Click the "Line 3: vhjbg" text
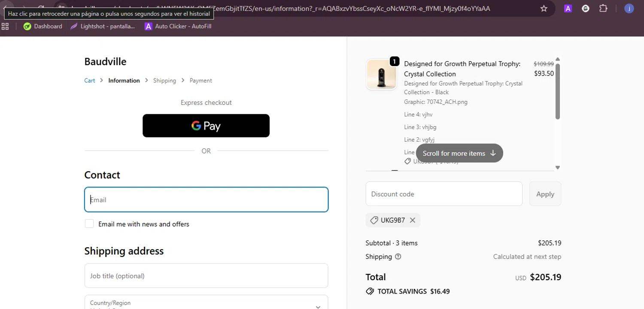Screen dimensions: 644x309 click(x=420, y=127)
